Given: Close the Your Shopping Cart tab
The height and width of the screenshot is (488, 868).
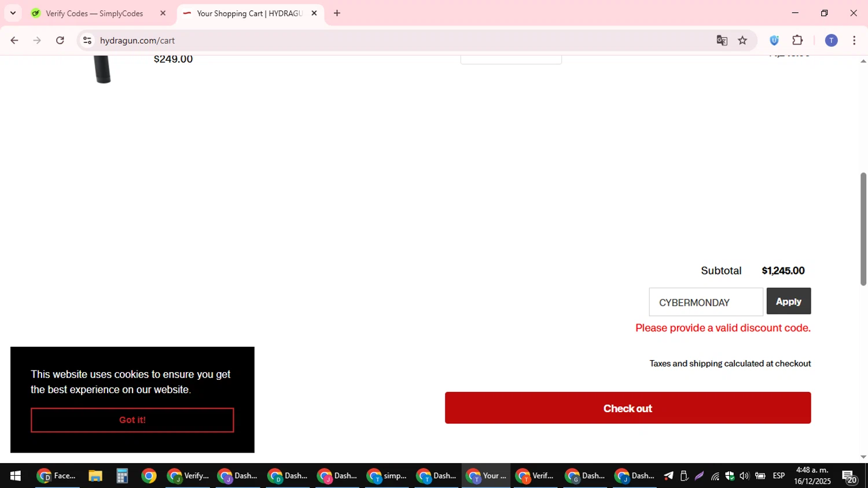Looking at the screenshot, I should [314, 13].
